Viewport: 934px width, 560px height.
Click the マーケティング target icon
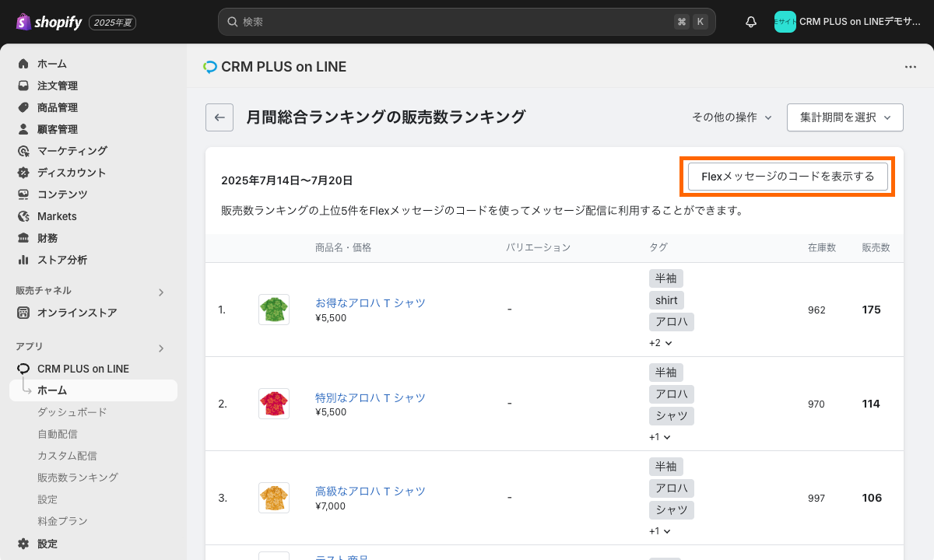pos(23,151)
